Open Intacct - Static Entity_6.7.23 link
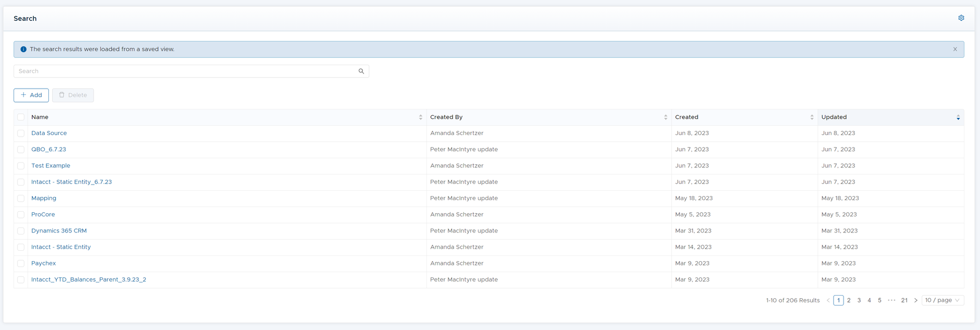This screenshot has height=330, width=980. [71, 182]
